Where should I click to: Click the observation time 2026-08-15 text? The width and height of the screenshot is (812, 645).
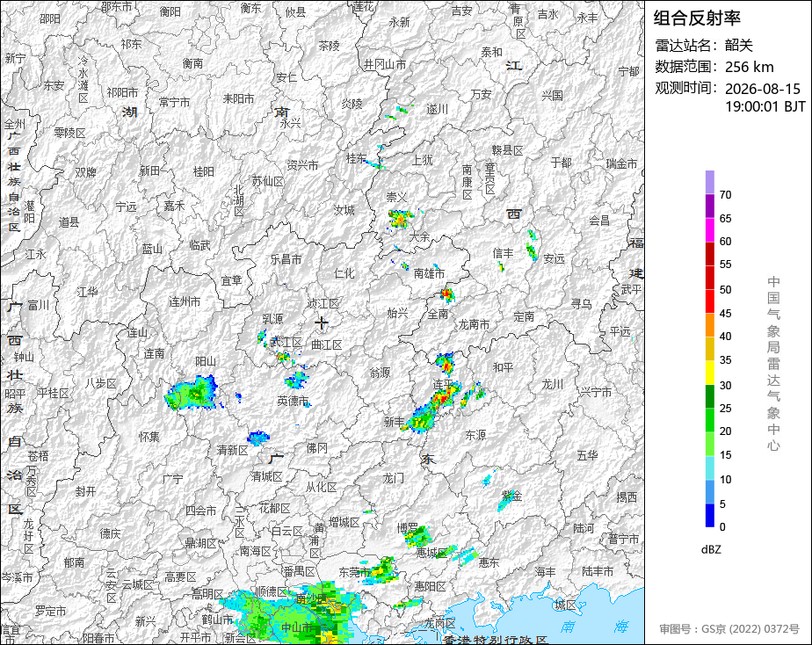coord(762,89)
